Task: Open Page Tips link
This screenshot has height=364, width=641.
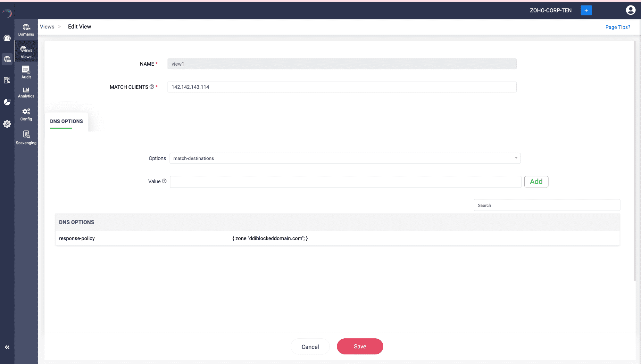Action: (x=617, y=27)
